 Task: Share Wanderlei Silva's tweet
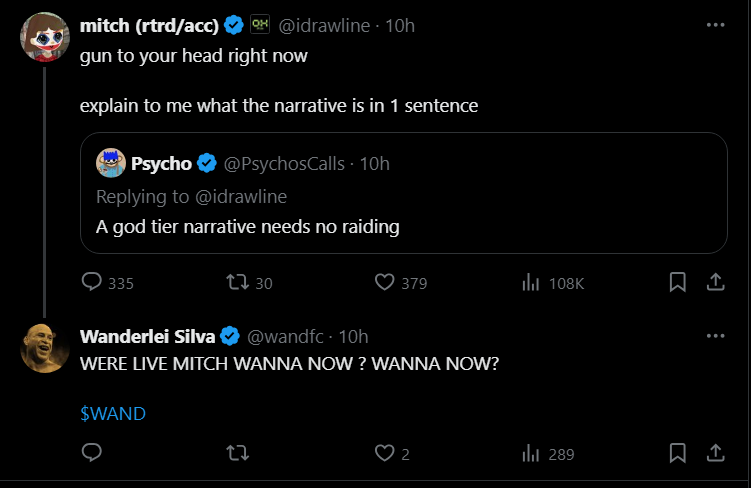point(716,453)
